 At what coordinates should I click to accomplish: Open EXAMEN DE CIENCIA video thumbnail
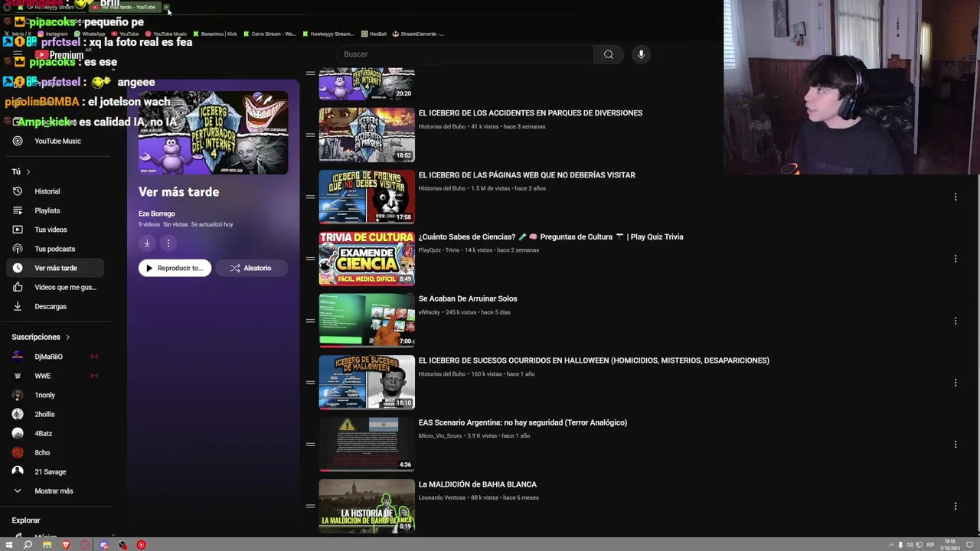pyautogui.click(x=367, y=259)
